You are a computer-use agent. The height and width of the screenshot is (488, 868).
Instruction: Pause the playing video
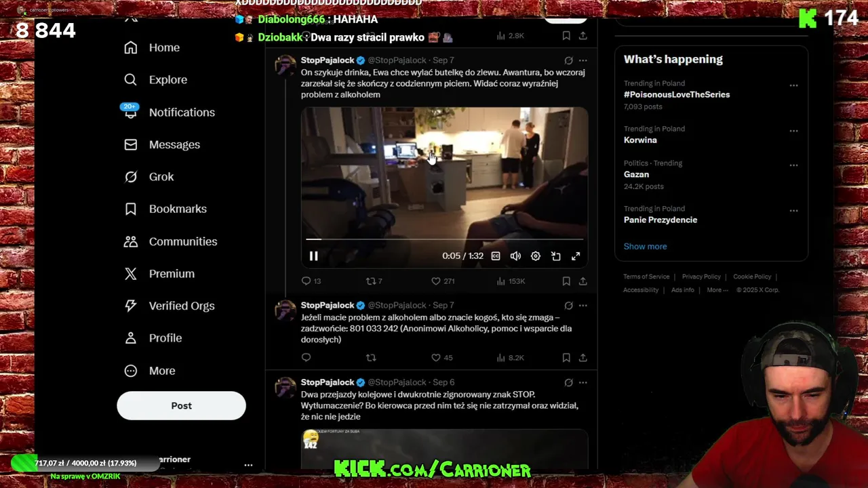point(313,256)
